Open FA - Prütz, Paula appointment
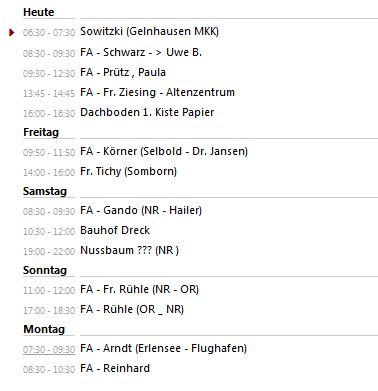The image size is (378, 391). point(123,72)
